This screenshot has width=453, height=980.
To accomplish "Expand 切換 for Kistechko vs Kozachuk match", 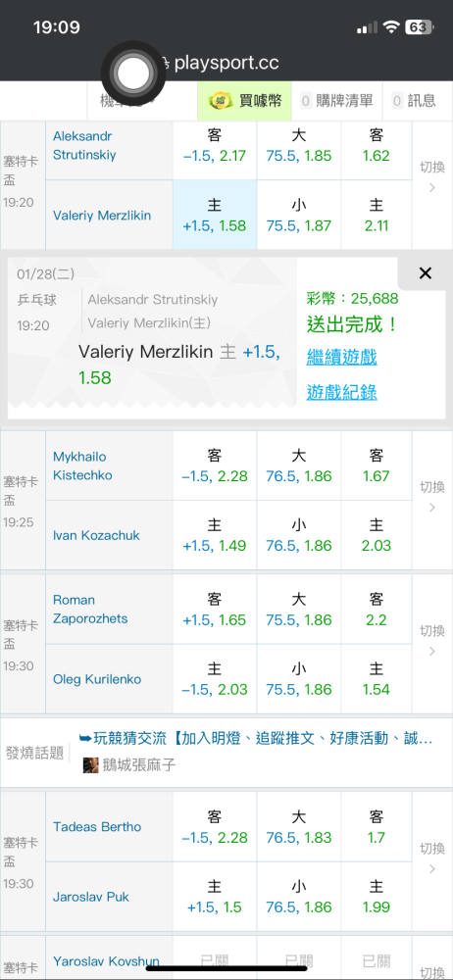I will pyautogui.click(x=431, y=497).
